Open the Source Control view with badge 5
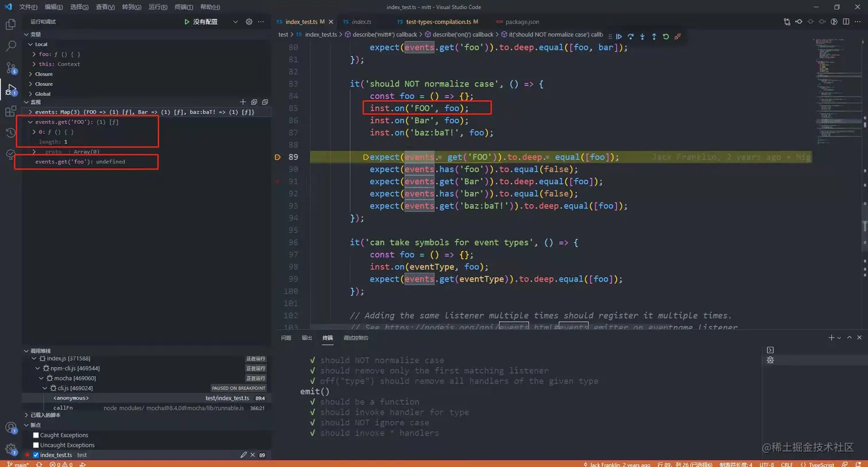 tap(10, 68)
